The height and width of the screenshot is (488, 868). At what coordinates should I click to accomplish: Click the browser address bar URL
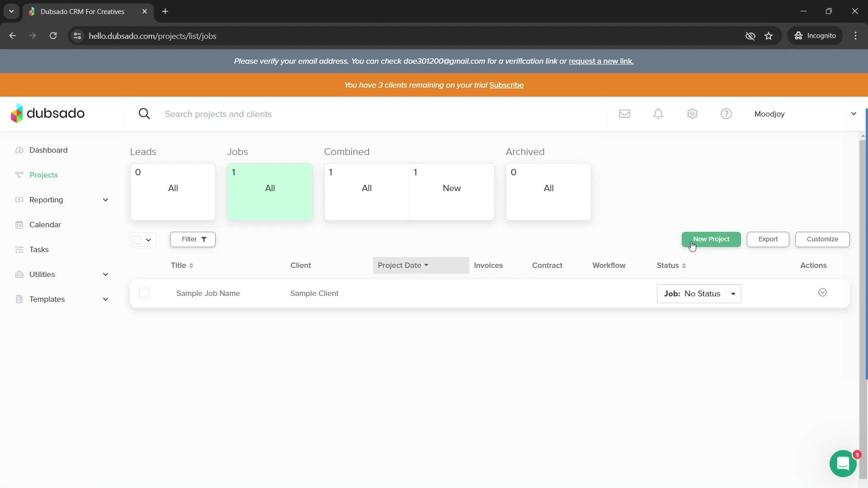(152, 36)
